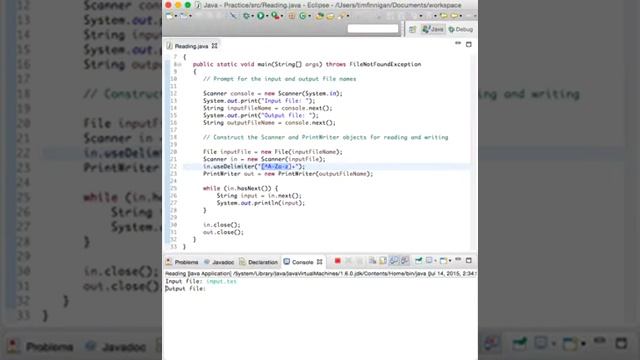Click the Run External Tools icon
Screen dimensions: 640x360
[276, 16]
